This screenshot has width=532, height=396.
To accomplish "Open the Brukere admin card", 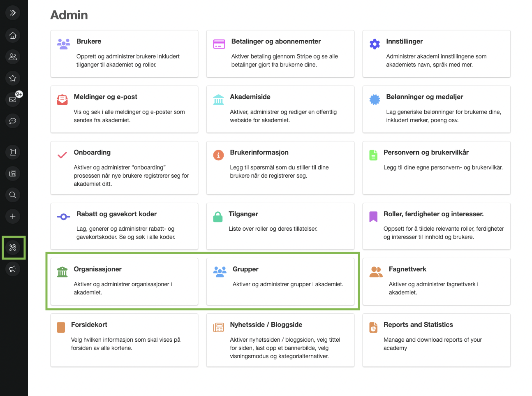I will point(124,53).
